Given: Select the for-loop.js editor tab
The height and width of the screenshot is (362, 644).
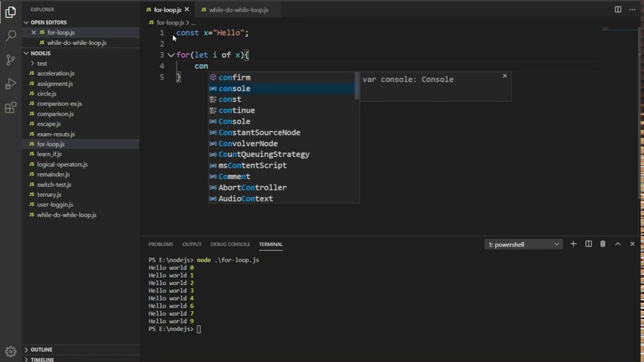Looking at the screenshot, I should [168, 10].
